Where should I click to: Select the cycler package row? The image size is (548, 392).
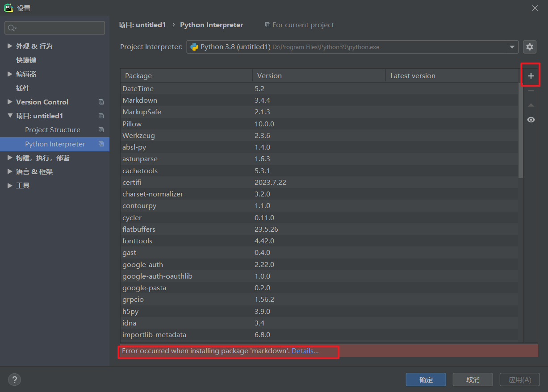click(319, 217)
